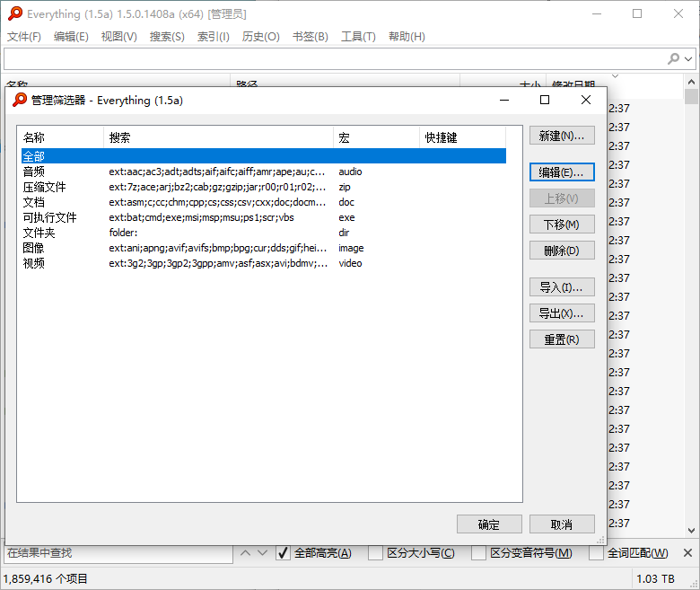Click the audio macro cell

pyautogui.click(x=350, y=172)
